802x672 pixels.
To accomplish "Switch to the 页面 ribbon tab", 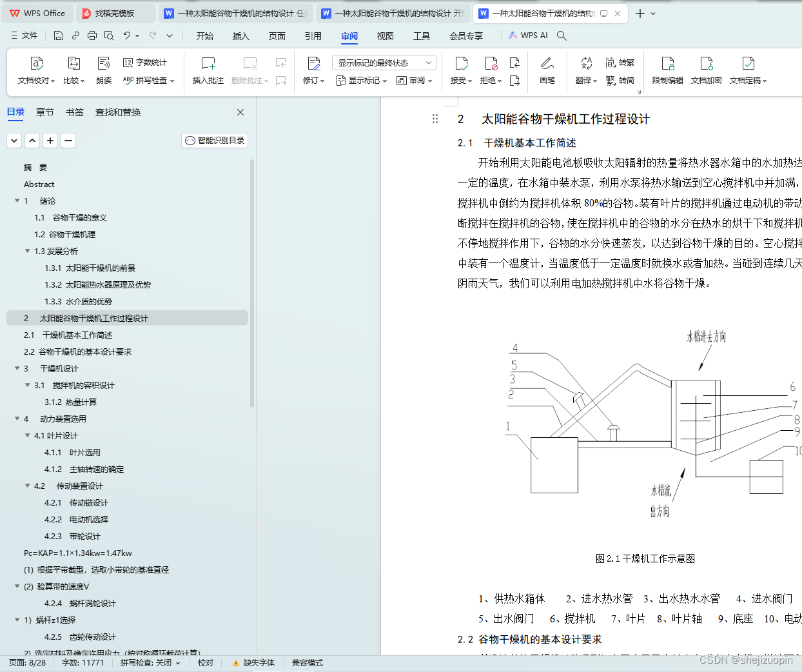I will pos(277,36).
